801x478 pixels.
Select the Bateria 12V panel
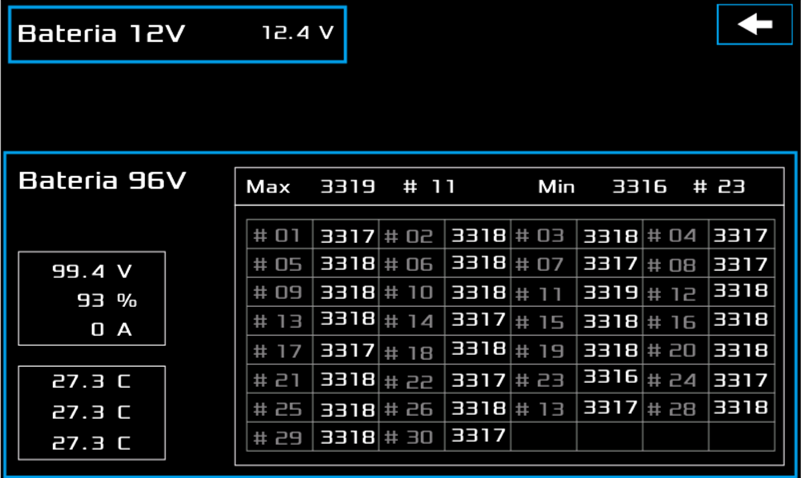[x=177, y=34]
